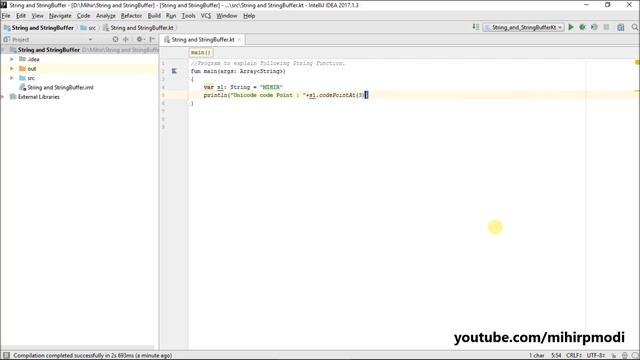640x360 pixels.
Task: Click the line 5:54 position indicator
Action: click(556, 356)
